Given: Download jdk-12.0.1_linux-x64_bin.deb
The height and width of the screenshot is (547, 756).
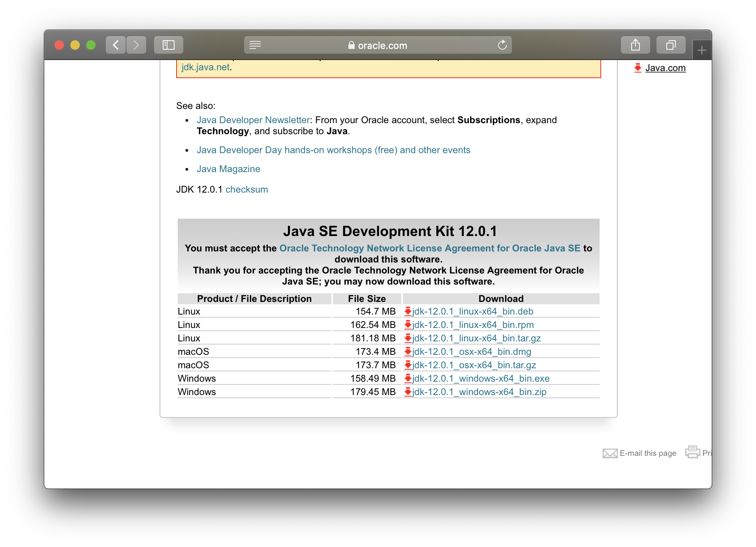Looking at the screenshot, I should coord(472,311).
